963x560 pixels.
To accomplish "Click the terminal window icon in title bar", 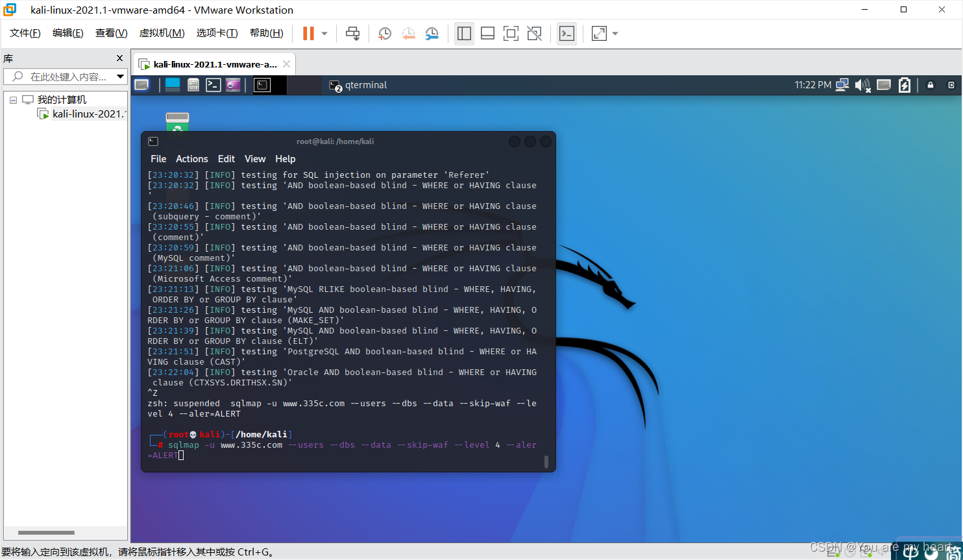I will tap(153, 141).
